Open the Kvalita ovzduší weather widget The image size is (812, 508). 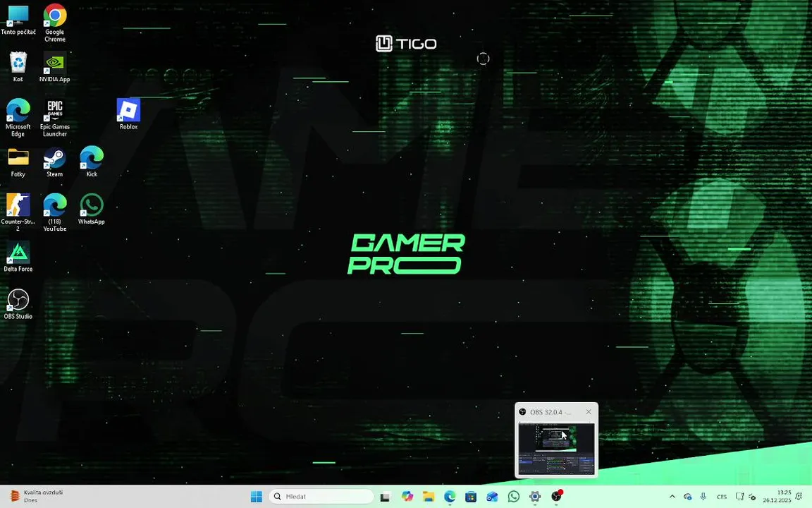click(x=36, y=497)
